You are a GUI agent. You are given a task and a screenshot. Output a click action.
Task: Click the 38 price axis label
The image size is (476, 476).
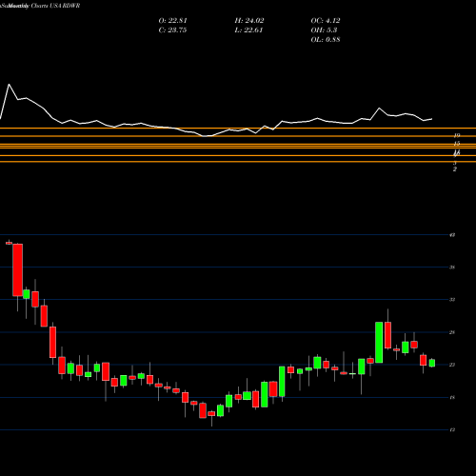pos(452,268)
